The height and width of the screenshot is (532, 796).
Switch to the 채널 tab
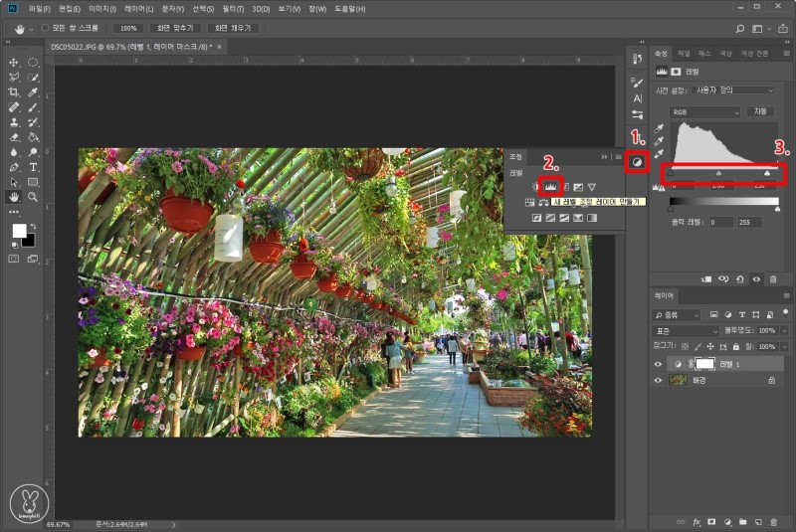[x=684, y=53]
